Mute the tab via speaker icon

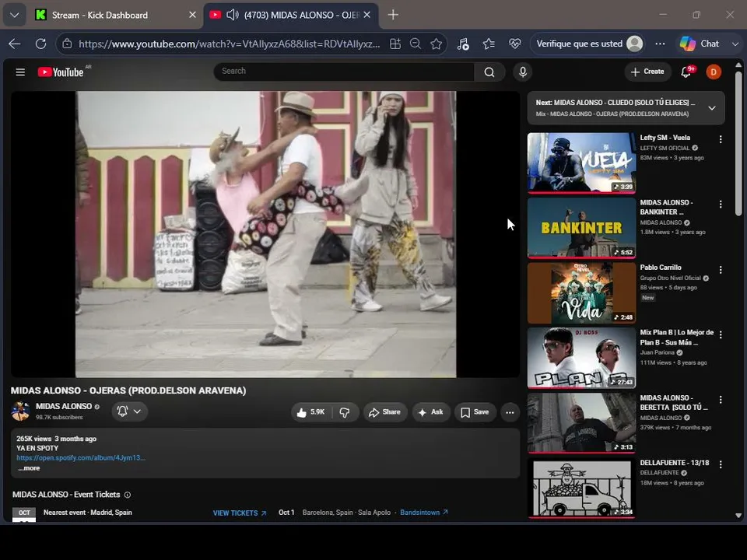point(232,16)
